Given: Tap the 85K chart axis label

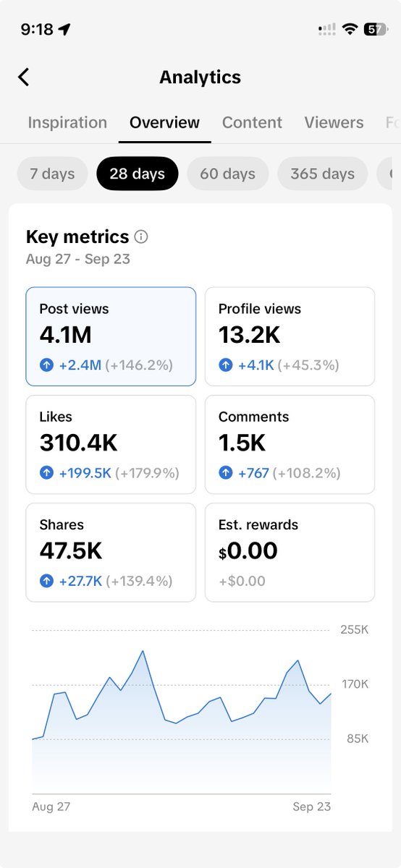Looking at the screenshot, I should pyautogui.click(x=356, y=739).
